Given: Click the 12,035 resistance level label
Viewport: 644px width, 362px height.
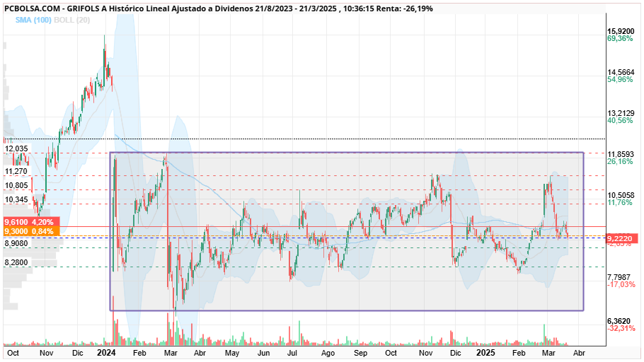Looking at the screenshot, I should [x=16, y=148].
